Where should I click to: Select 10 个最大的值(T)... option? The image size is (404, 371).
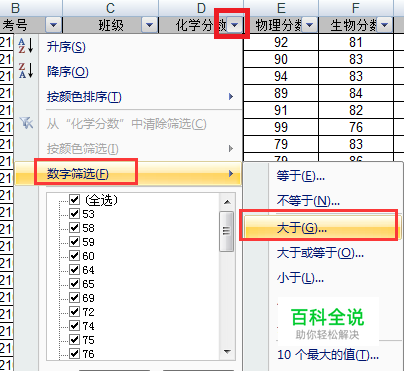pyautogui.click(x=328, y=355)
